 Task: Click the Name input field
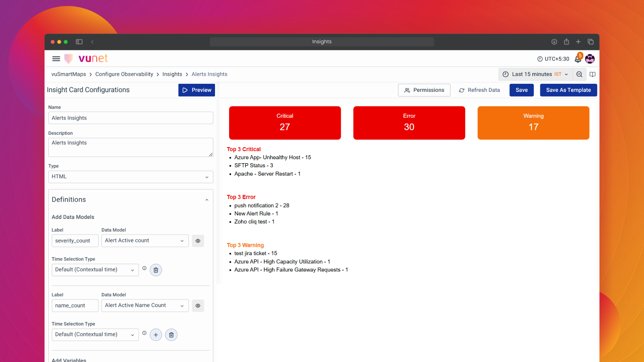(131, 118)
